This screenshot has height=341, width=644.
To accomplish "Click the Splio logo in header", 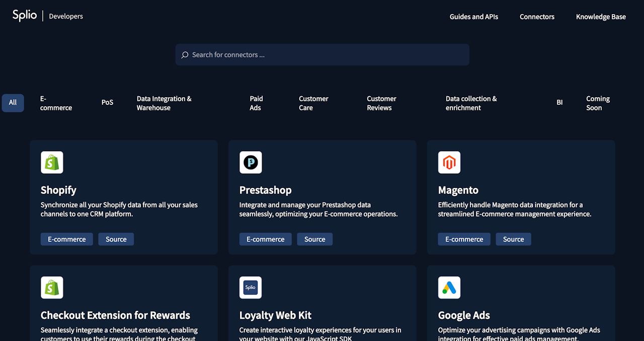I will (25, 16).
